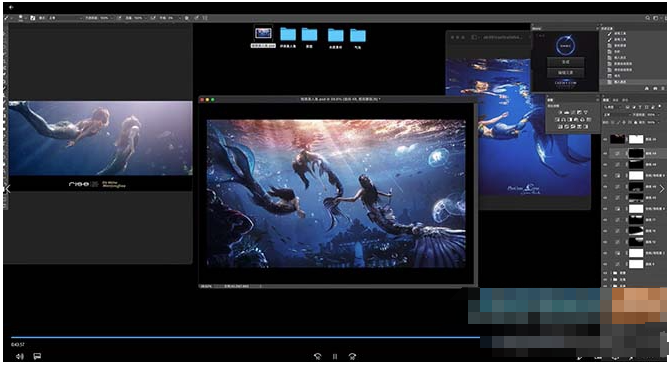Create new document from current state icon
The height and width of the screenshot is (366, 670).
point(646,88)
